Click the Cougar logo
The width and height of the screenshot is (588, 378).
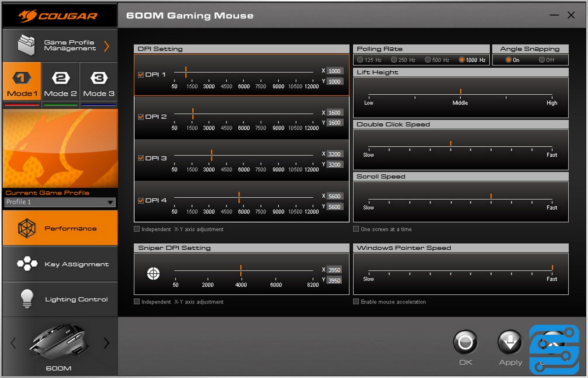pos(58,16)
